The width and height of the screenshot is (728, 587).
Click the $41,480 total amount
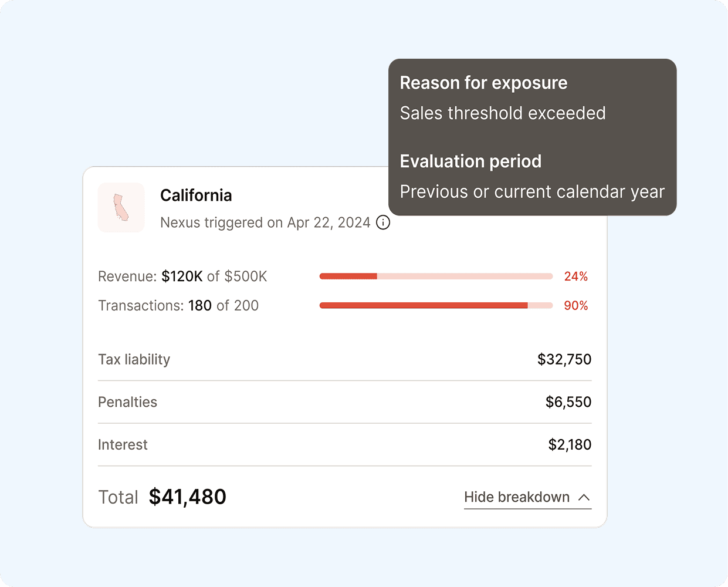187,497
